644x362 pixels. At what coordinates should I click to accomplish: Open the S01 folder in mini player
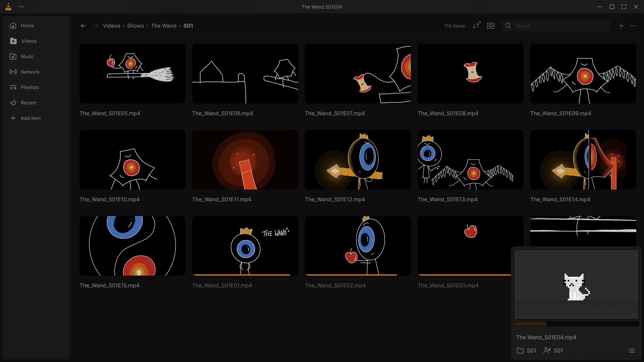[x=526, y=351]
